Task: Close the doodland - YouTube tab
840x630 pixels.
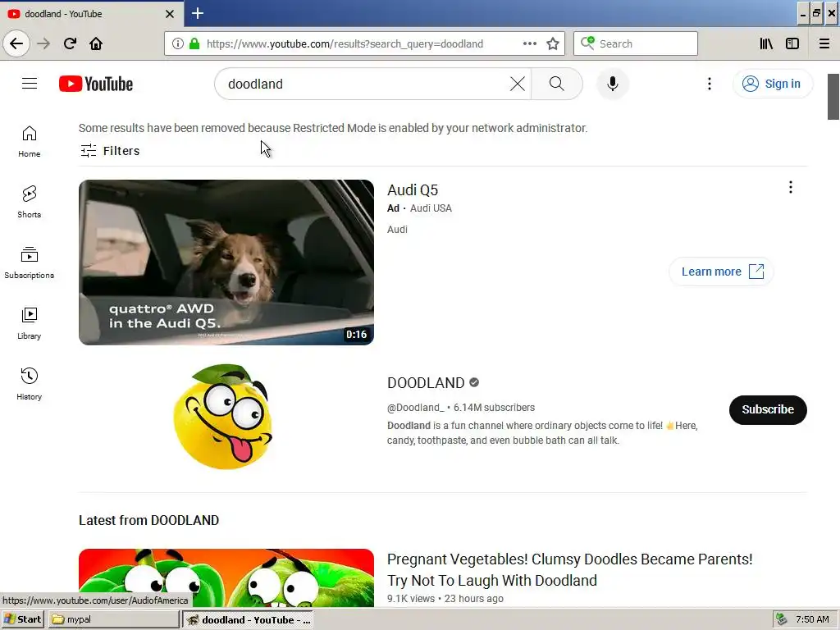Action: click(x=169, y=14)
